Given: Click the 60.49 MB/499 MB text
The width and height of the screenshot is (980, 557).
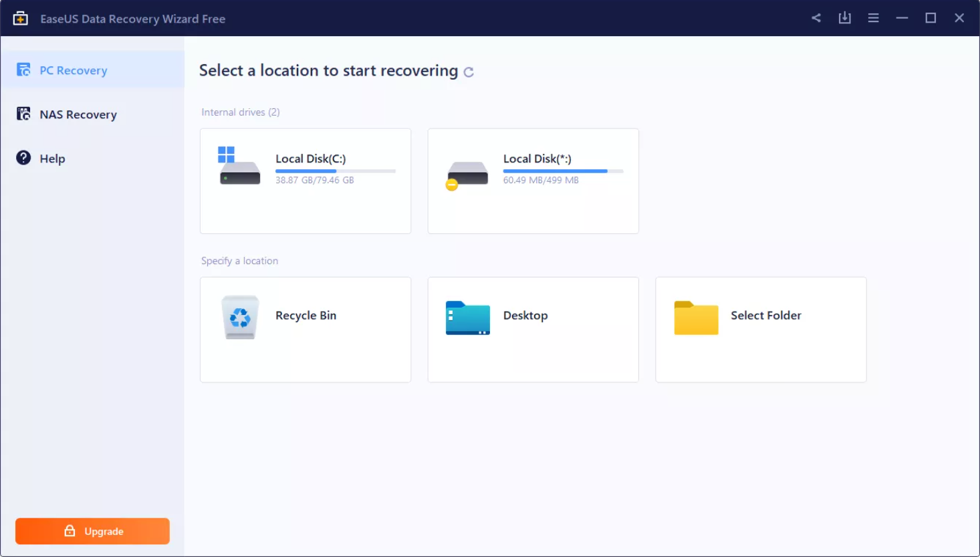Looking at the screenshot, I should pyautogui.click(x=541, y=181).
